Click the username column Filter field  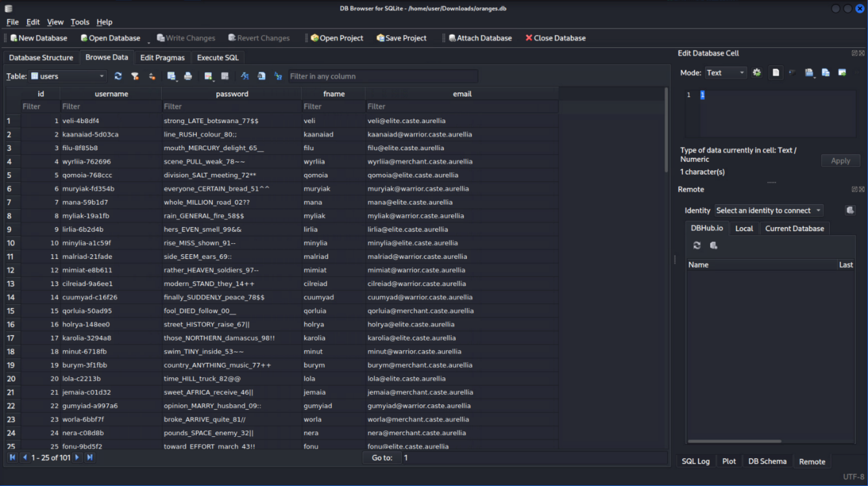(111, 106)
